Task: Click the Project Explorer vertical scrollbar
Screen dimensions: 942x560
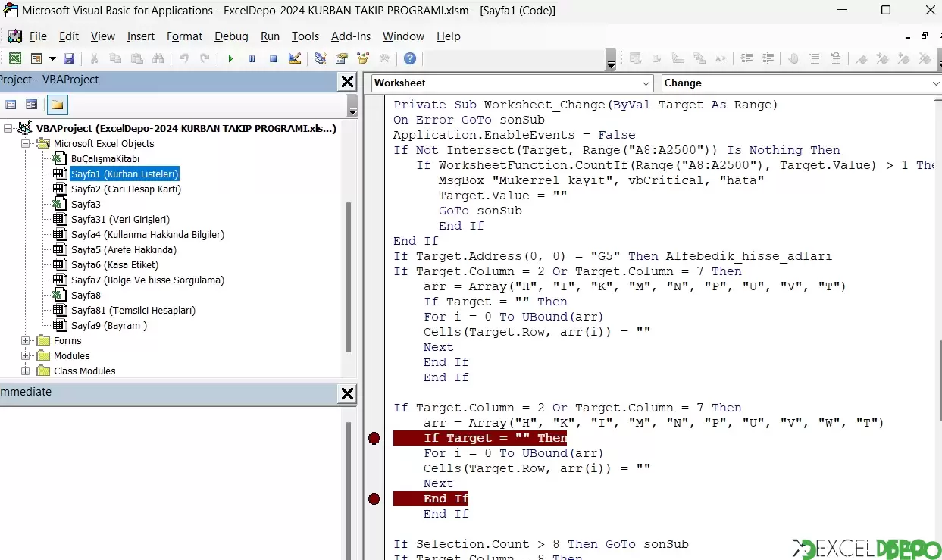Action: (349, 277)
